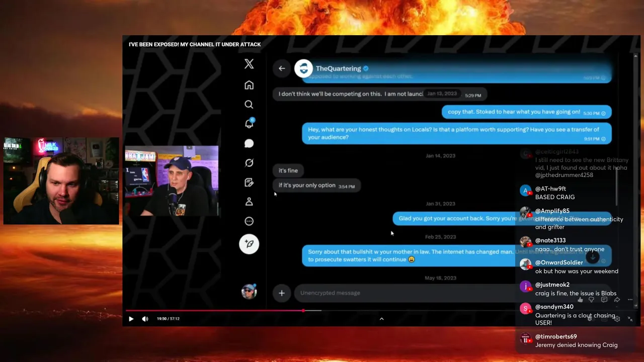Click the video title I'VE BEEN EXPOSED
Image resolution: width=644 pixels, height=362 pixels.
pos(195,44)
